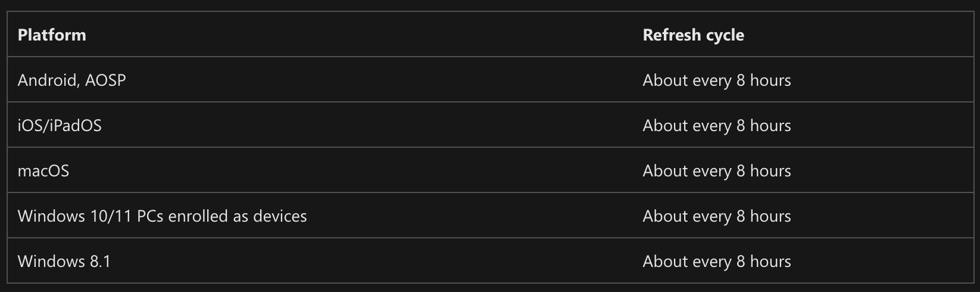The image size is (980, 292).
Task: Click the word cycle in the header
Action: (x=725, y=35)
